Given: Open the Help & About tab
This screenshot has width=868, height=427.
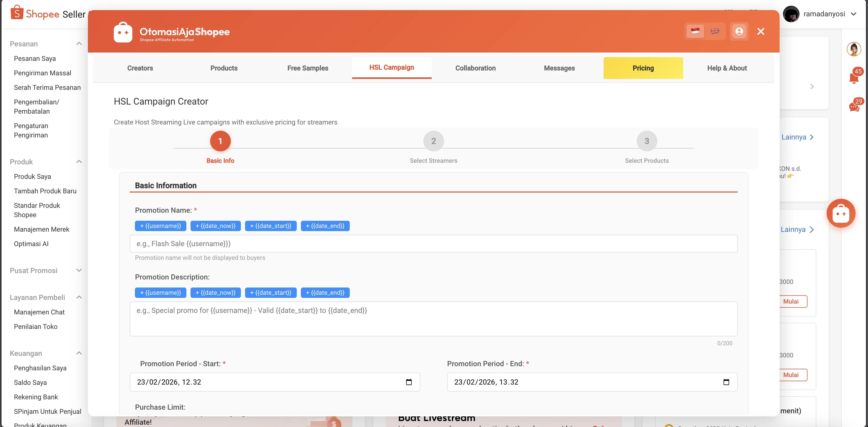Looking at the screenshot, I should (x=727, y=68).
